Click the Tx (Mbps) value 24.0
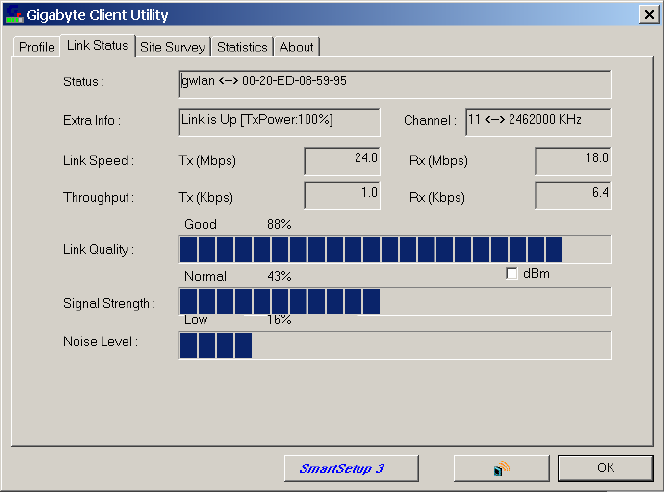The height and width of the screenshot is (492, 664). pyautogui.click(x=342, y=161)
